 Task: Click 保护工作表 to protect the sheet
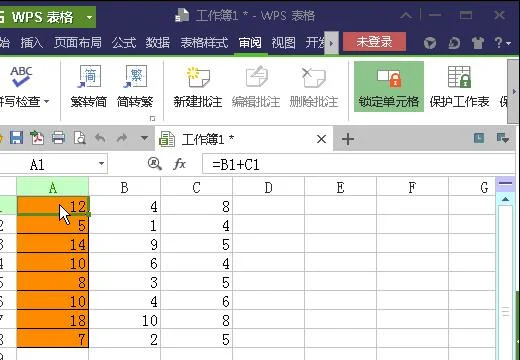(x=459, y=87)
